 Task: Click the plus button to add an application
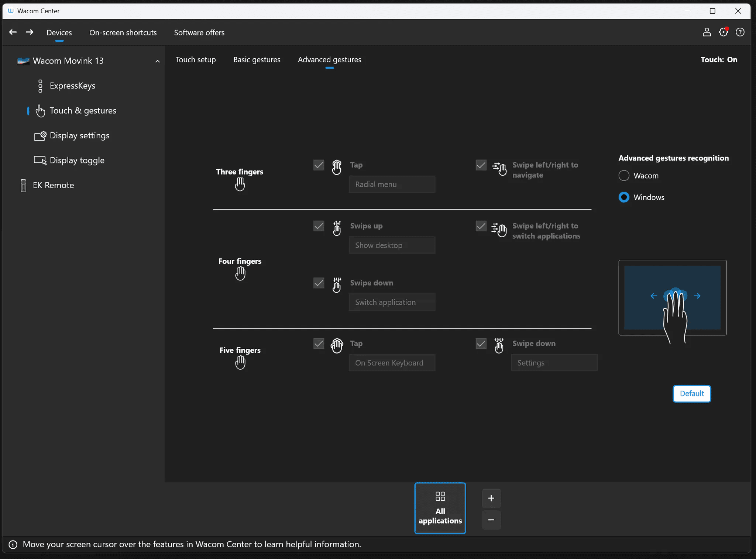tap(491, 498)
